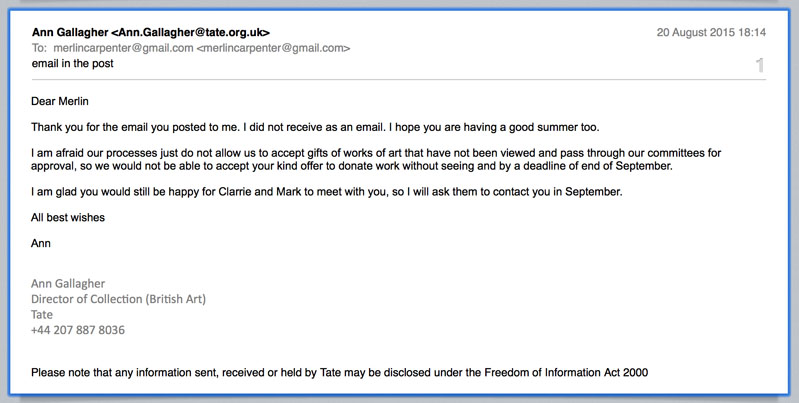Click the Tate line in signature
Viewport: 799px width, 403px height.
(x=42, y=314)
